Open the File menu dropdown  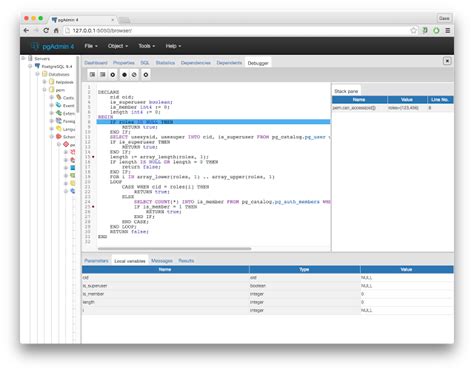[x=91, y=46]
